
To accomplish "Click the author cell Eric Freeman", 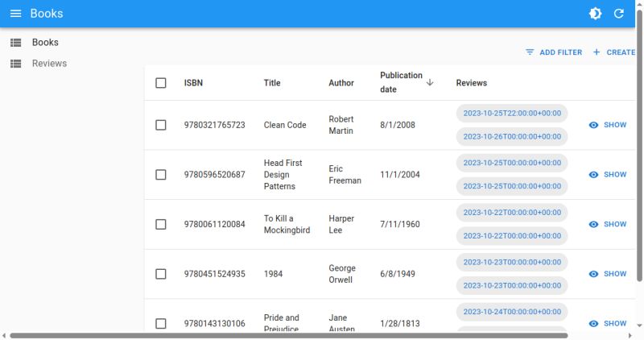I will (x=345, y=175).
